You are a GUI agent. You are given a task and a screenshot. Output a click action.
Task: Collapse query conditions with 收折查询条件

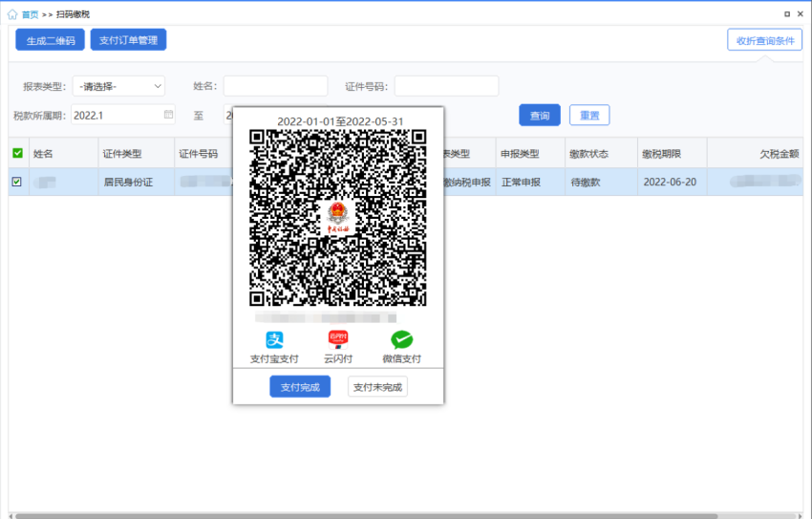[x=765, y=40]
